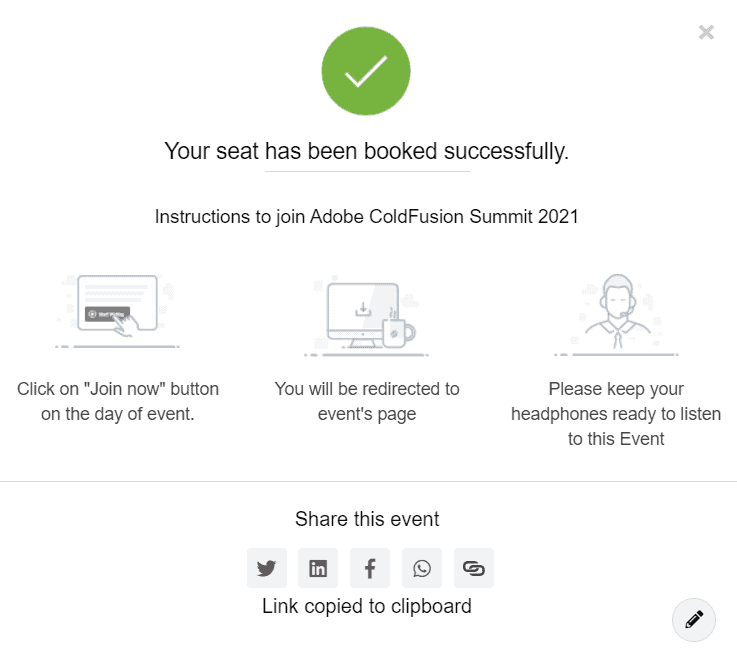Screen dimensions: 737x661
Task: Click the 'Share this event' label
Action: coord(367,519)
